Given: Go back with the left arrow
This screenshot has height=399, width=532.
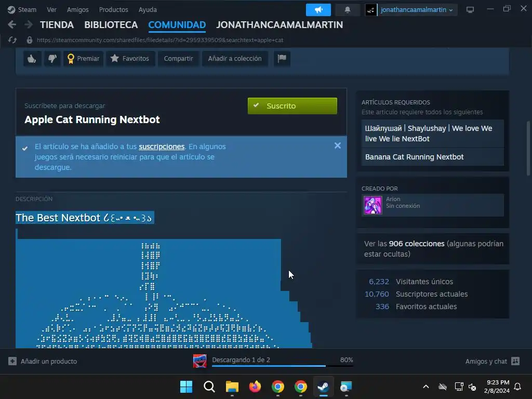Looking at the screenshot, I should point(12,24).
